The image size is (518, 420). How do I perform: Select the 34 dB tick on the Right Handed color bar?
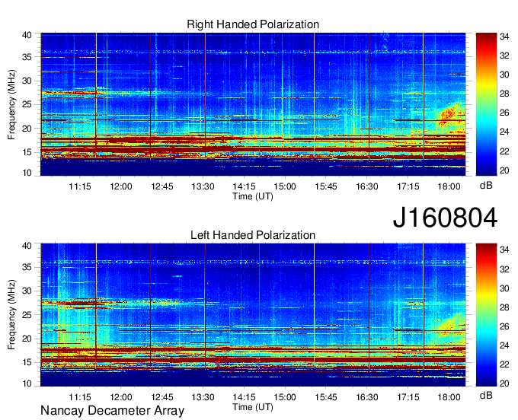point(504,37)
